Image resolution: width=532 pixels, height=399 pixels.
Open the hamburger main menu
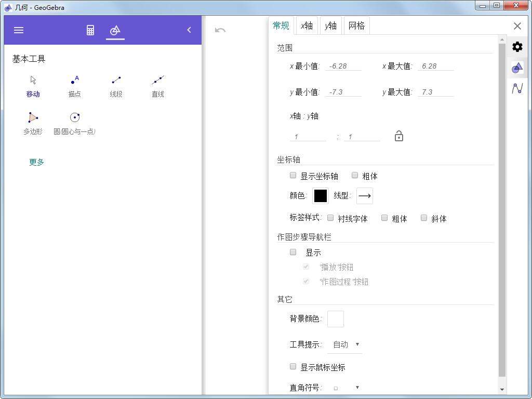(19, 30)
